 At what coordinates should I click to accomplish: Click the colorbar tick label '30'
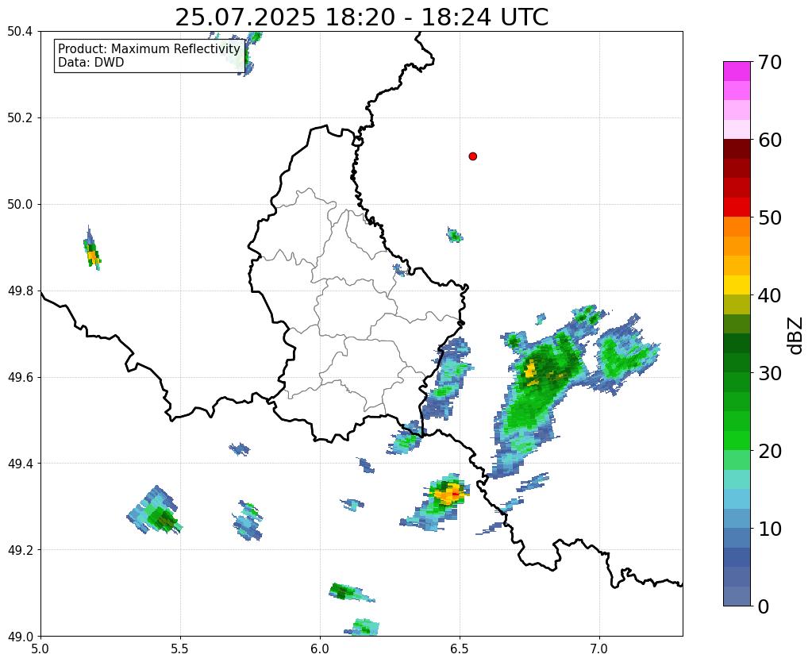770,373
